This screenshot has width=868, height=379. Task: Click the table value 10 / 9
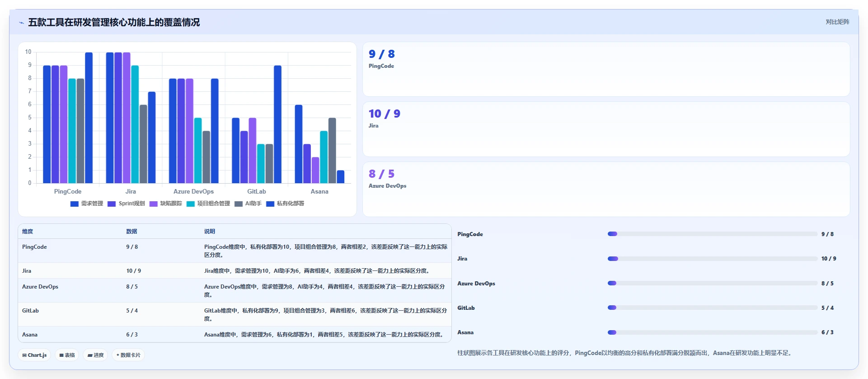[x=134, y=271]
